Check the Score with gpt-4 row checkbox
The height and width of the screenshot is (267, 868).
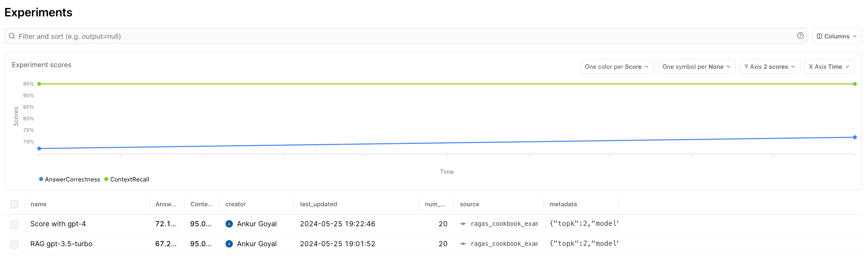tap(14, 224)
